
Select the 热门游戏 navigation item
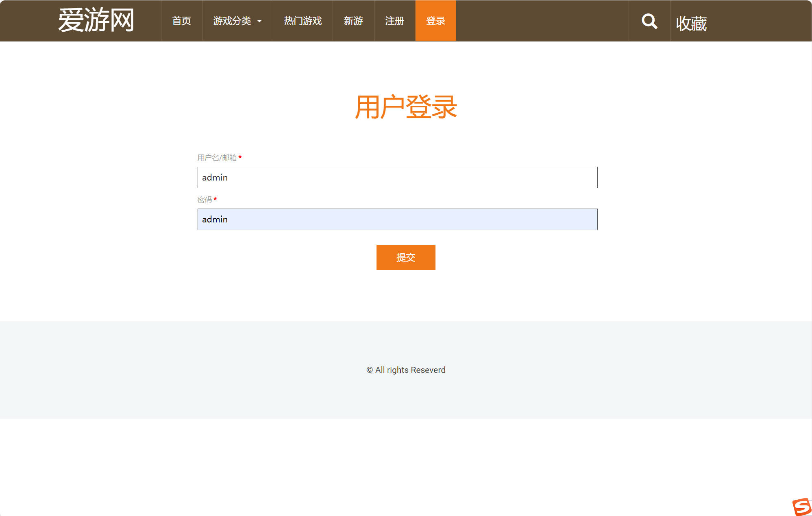pyautogui.click(x=303, y=21)
